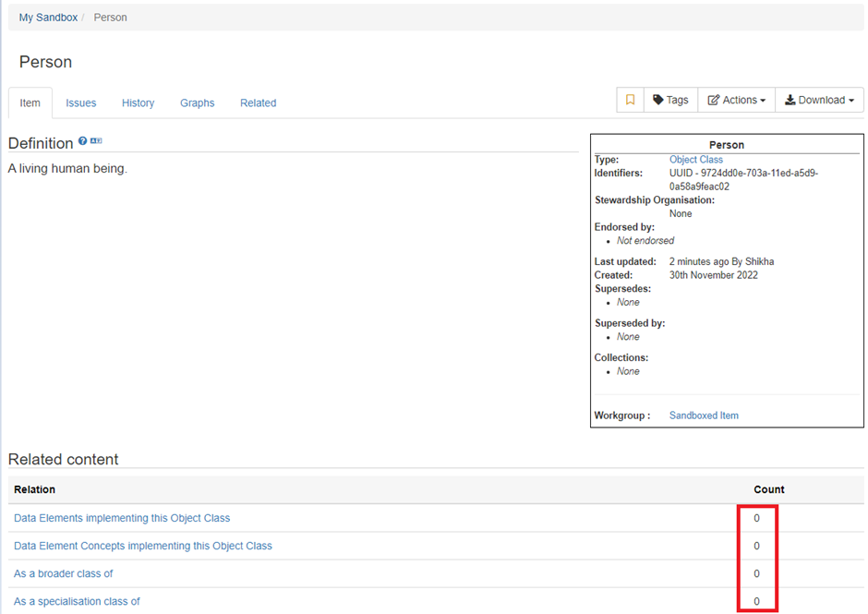
Task: View the Related tab
Action: coord(258,103)
